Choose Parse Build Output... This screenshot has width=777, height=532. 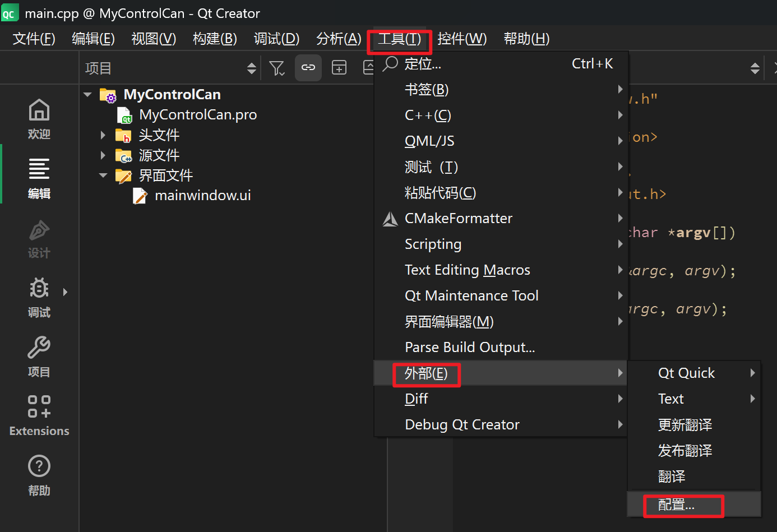(501, 348)
